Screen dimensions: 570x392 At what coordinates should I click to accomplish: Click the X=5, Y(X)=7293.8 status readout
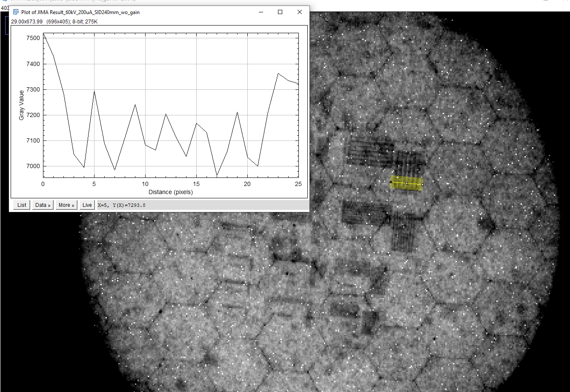[122, 205]
